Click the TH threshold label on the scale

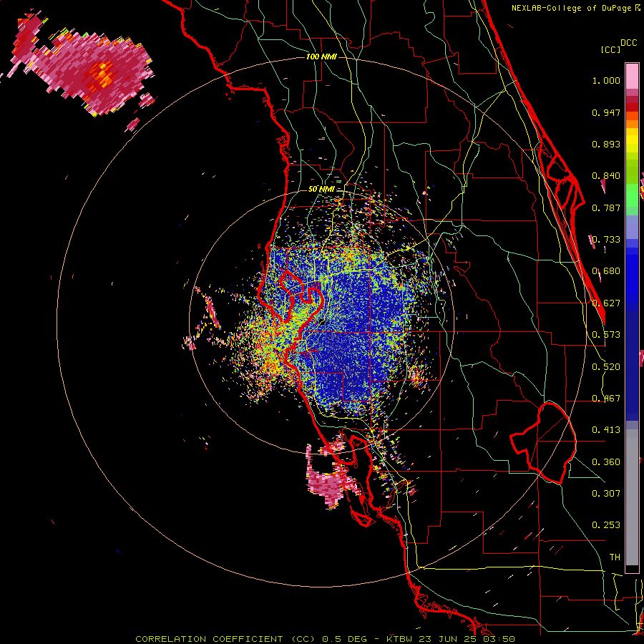tap(615, 557)
